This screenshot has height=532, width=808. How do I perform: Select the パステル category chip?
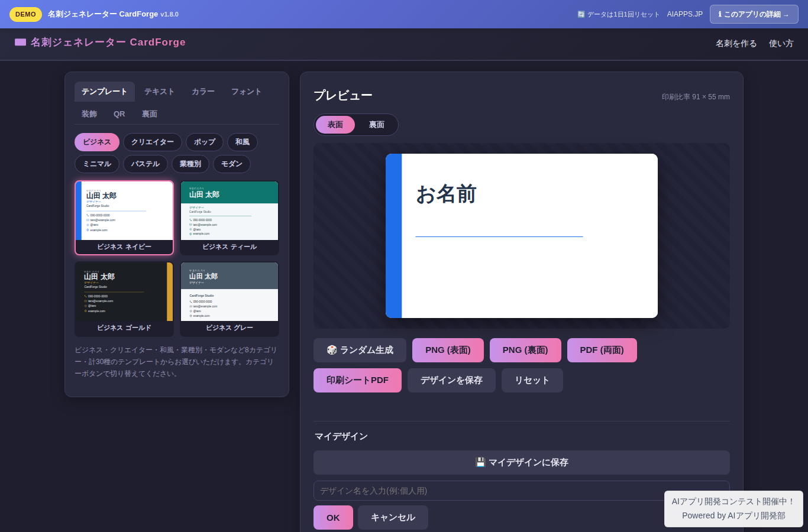point(146,164)
